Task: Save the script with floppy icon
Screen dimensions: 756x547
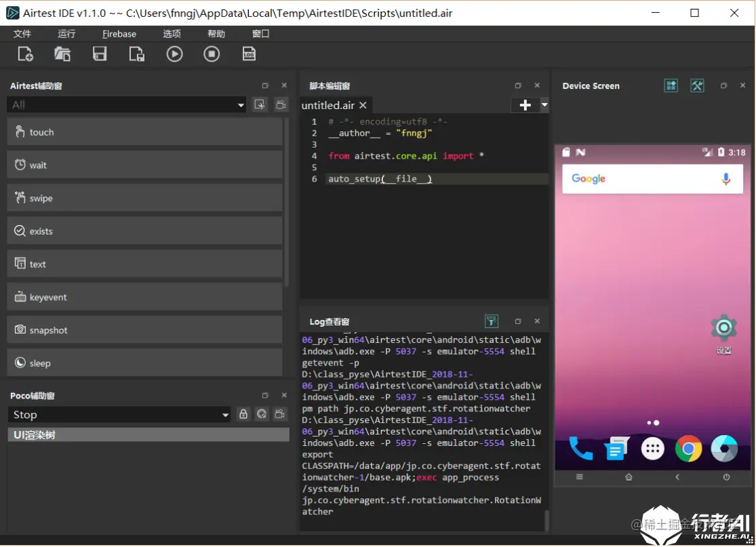Action: click(99, 54)
